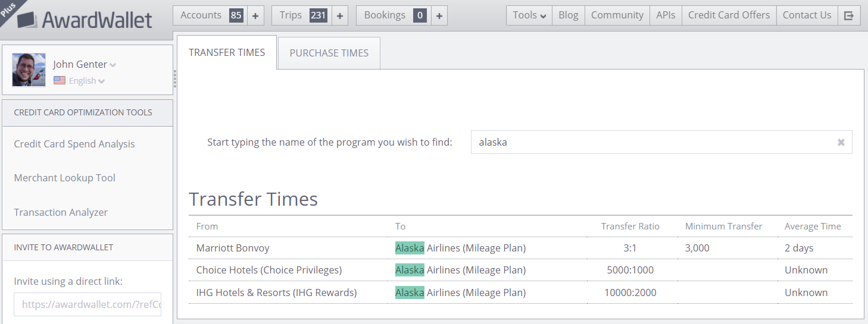Clear the alaska search field
This screenshot has width=868, height=324.
coord(841,143)
